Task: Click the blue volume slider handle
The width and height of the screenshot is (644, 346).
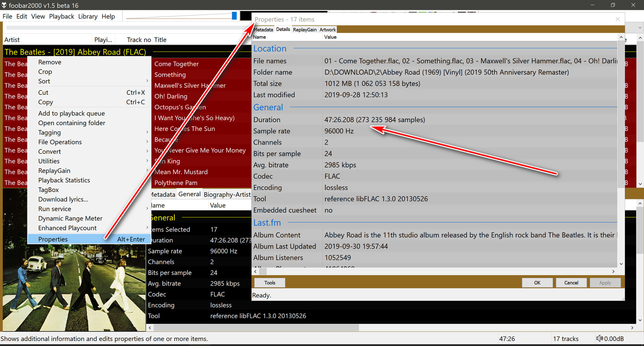Action: [234, 16]
